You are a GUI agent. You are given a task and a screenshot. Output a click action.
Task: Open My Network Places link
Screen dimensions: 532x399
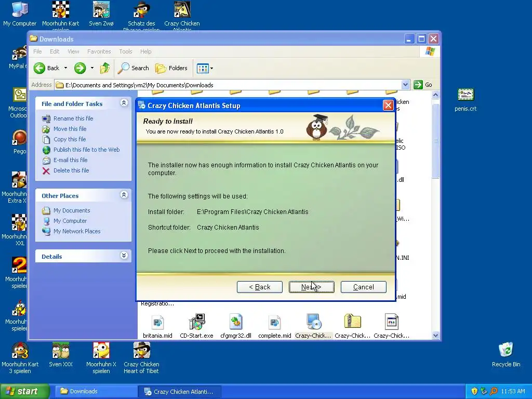tap(77, 231)
